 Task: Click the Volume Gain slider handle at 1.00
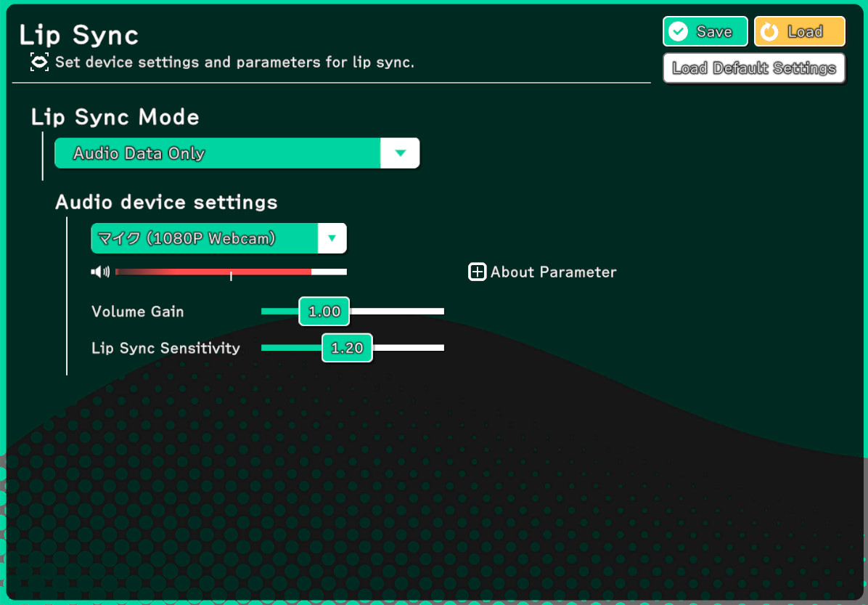pyautogui.click(x=324, y=312)
